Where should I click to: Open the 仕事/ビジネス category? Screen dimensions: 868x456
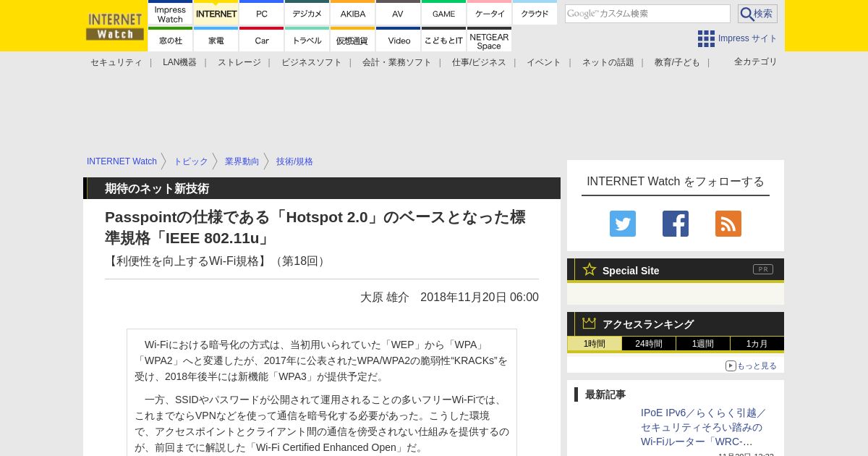(x=479, y=62)
